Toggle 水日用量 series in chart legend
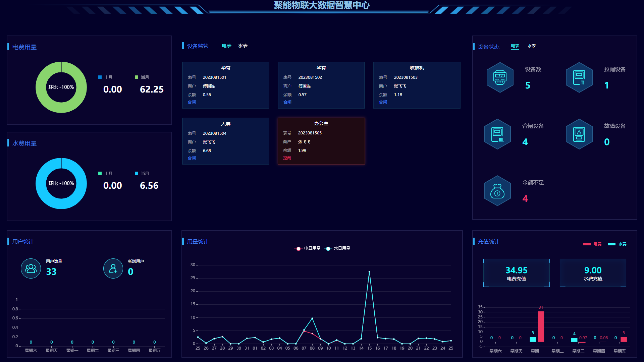The height and width of the screenshot is (362, 644). (337, 248)
